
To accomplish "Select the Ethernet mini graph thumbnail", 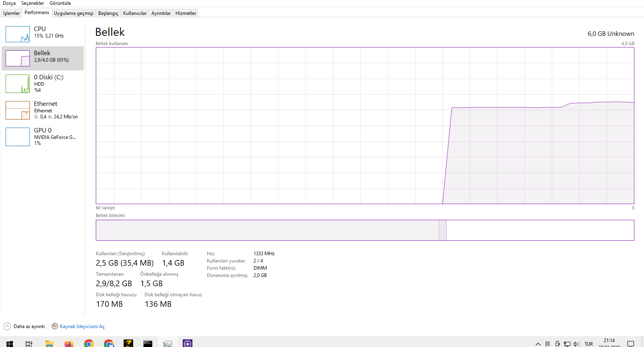I will [18, 110].
